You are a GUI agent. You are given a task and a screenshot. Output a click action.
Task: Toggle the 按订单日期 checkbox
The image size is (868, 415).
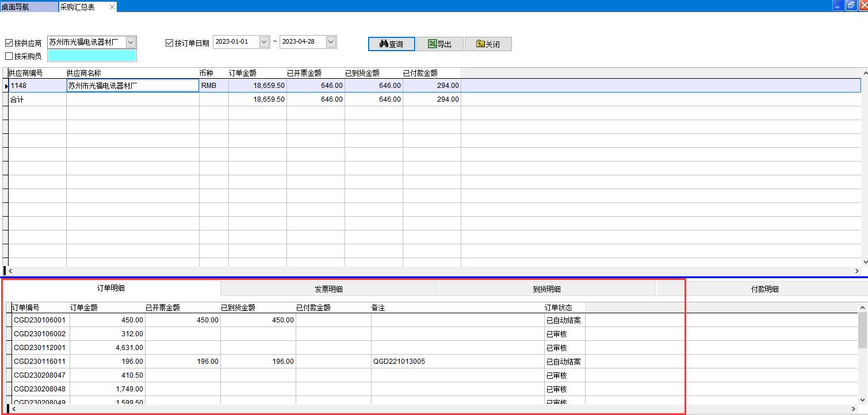[x=169, y=43]
